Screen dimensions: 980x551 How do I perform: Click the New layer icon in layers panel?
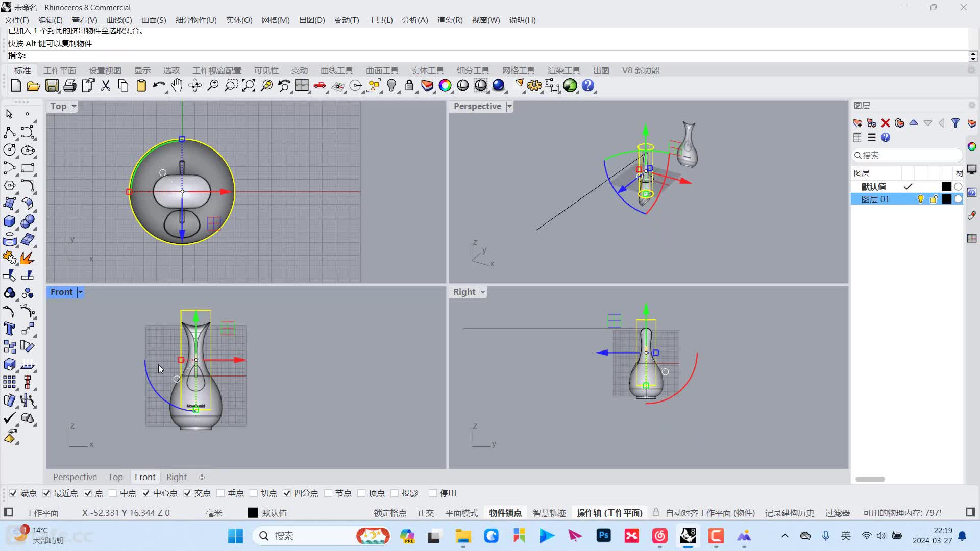[x=857, y=123]
